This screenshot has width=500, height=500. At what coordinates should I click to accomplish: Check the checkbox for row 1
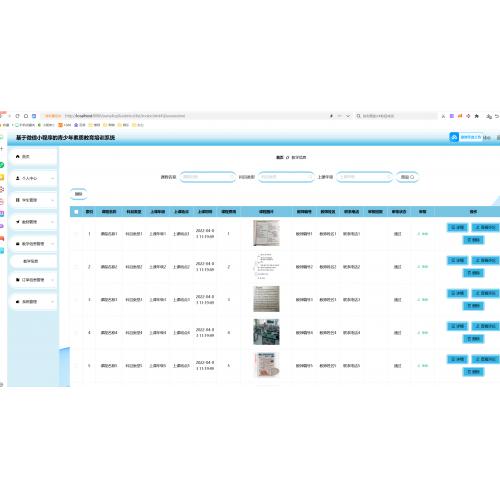(76, 234)
